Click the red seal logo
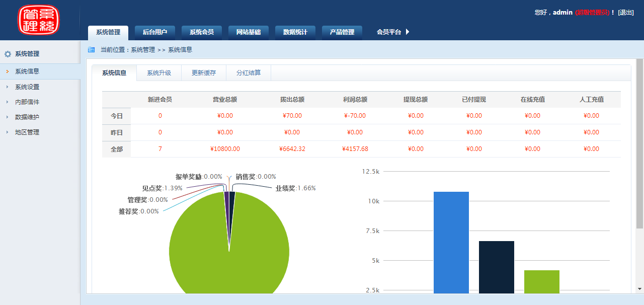The height and width of the screenshot is (305, 644). tap(38, 20)
